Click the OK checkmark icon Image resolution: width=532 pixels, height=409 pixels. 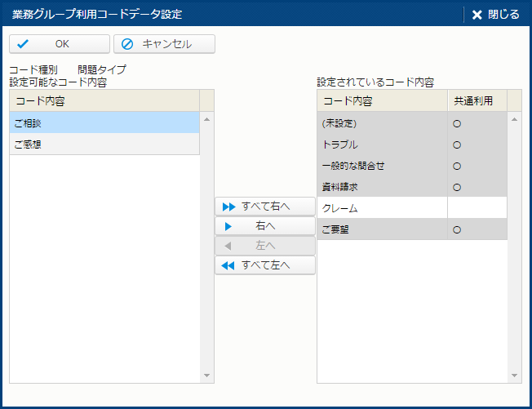(23, 44)
